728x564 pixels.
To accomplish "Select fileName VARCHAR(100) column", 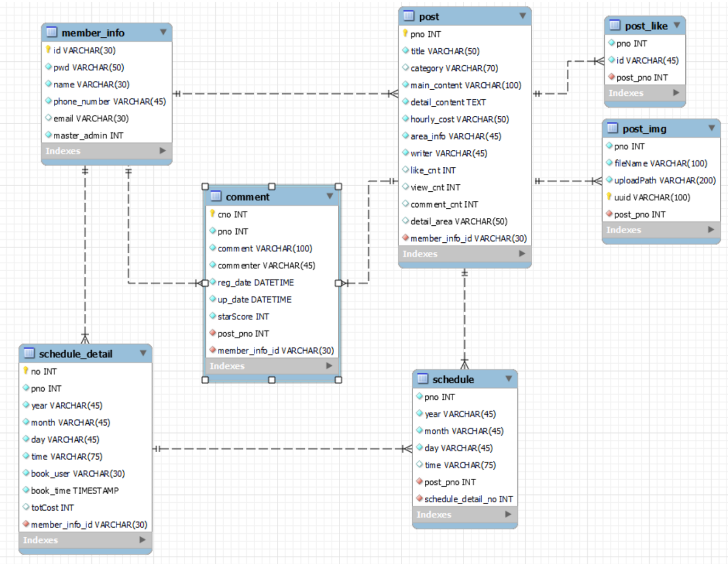I will 662,163.
